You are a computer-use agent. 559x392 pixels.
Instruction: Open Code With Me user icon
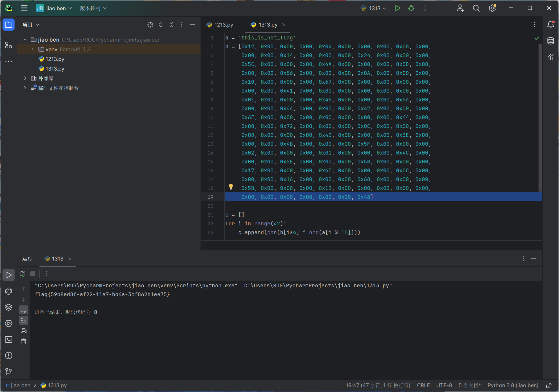coord(460,8)
